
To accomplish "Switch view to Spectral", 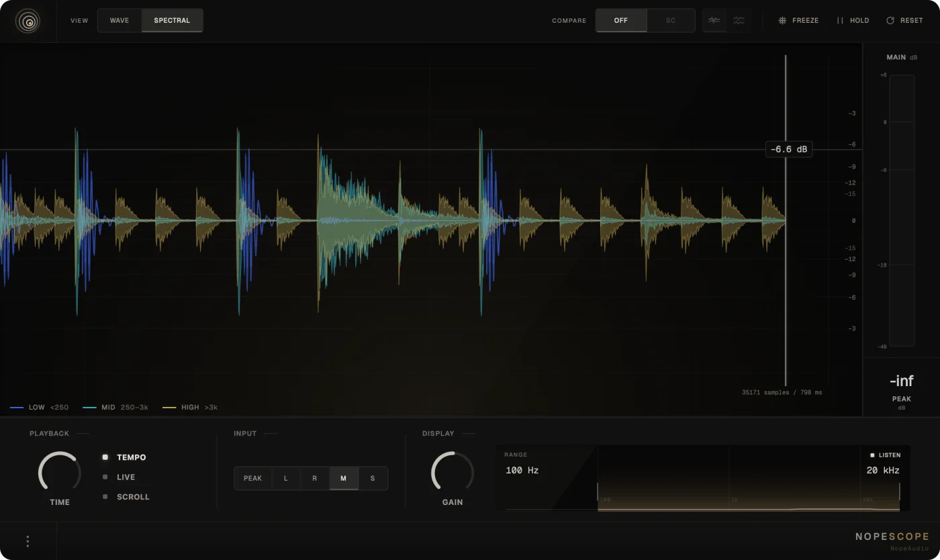I will pyautogui.click(x=172, y=21).
